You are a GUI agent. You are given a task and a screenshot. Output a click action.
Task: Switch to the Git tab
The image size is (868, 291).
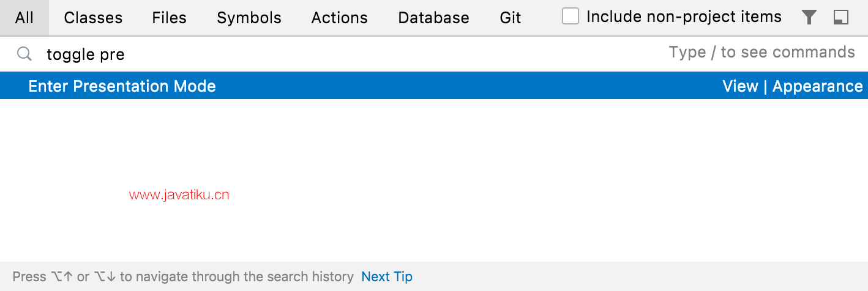[511, 18]
